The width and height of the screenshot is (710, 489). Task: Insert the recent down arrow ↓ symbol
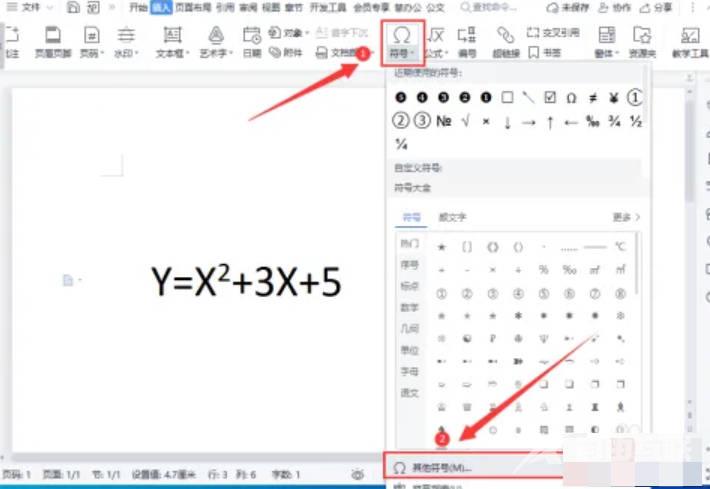pos(507,122)
